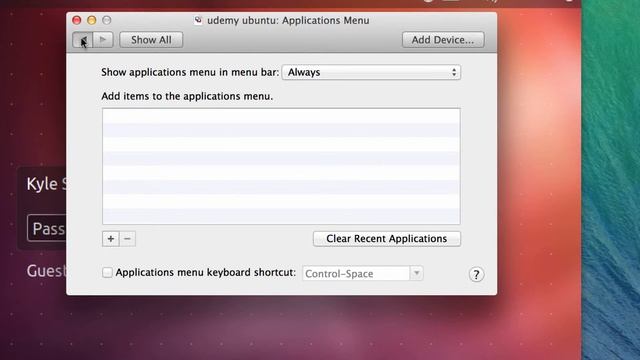Remove selected item with the minus button
Image resolution: width=640 pixels, height=360 pixels.
127,239
